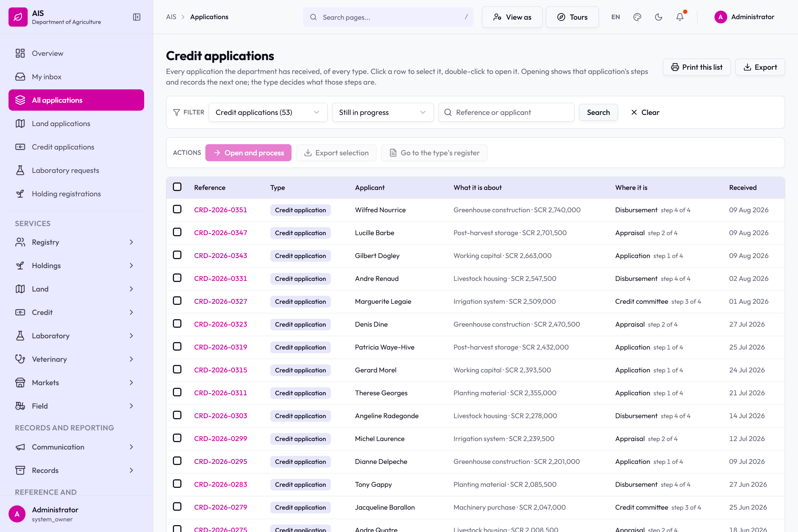
Task: Expand the Registry section
Action: (76, 242)
